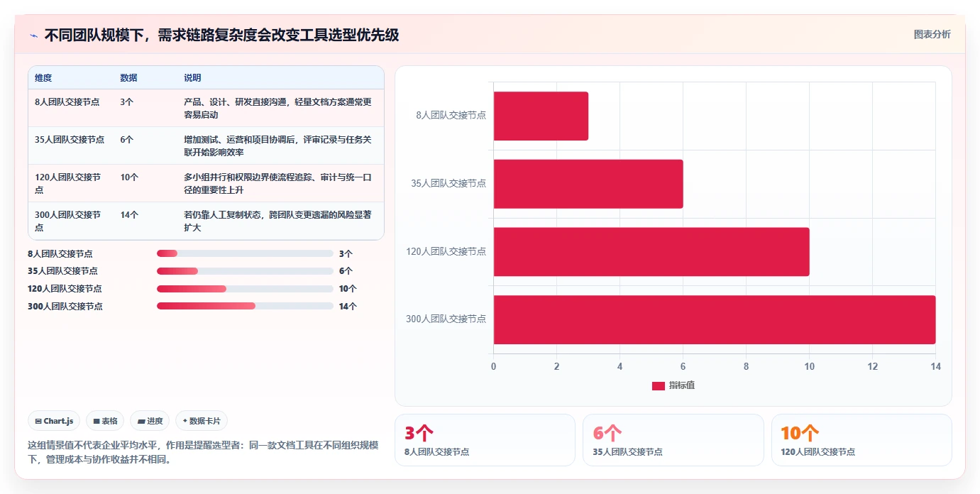Click the 3个 value beside the progress bar

(346, 253)
